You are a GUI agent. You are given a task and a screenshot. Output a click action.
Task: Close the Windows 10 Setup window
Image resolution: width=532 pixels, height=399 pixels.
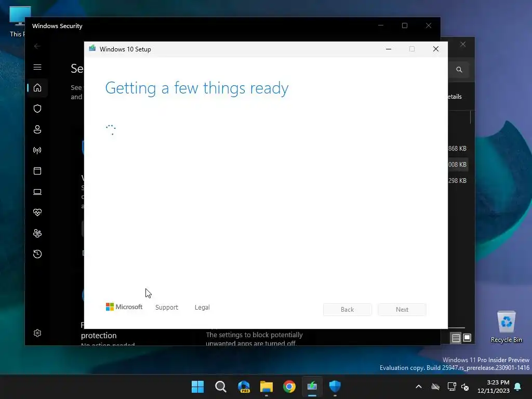[x=436, y=49]
